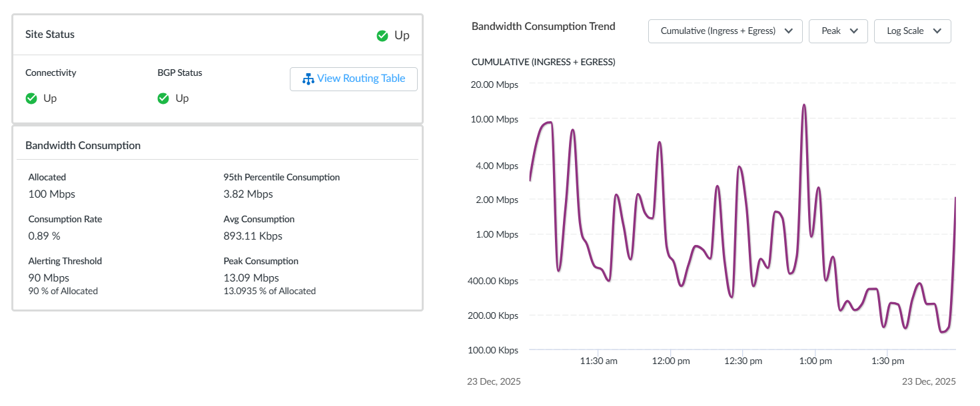Expand the Peak aggregation dropdown
Image resolution: width=980 pixels, height=406 pixels.
coord(837,31)
